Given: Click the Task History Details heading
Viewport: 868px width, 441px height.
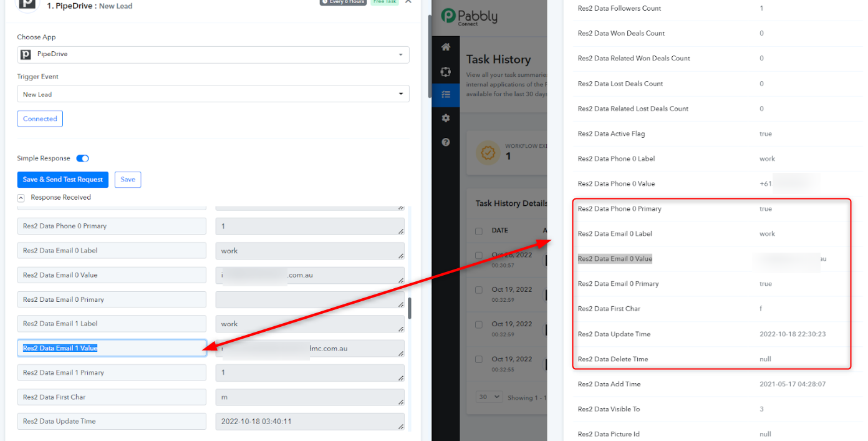Looking at the screenshot, I should coord(511,203).
